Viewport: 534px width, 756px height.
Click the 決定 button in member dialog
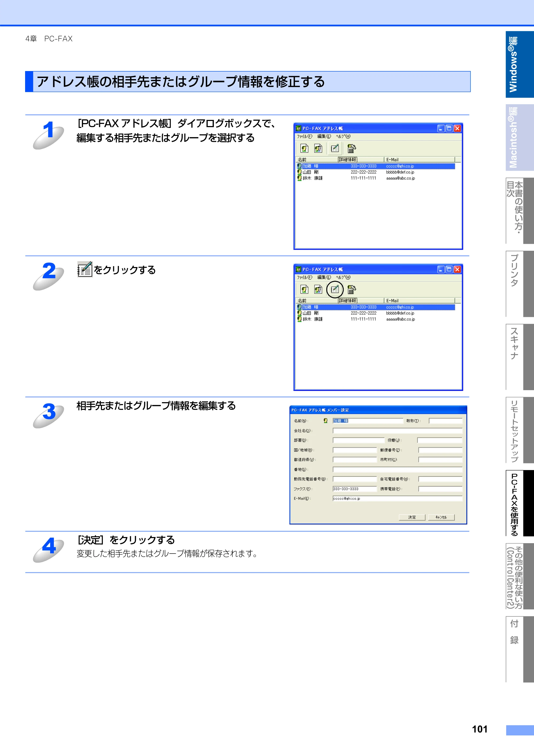click(x=412, y=517)
